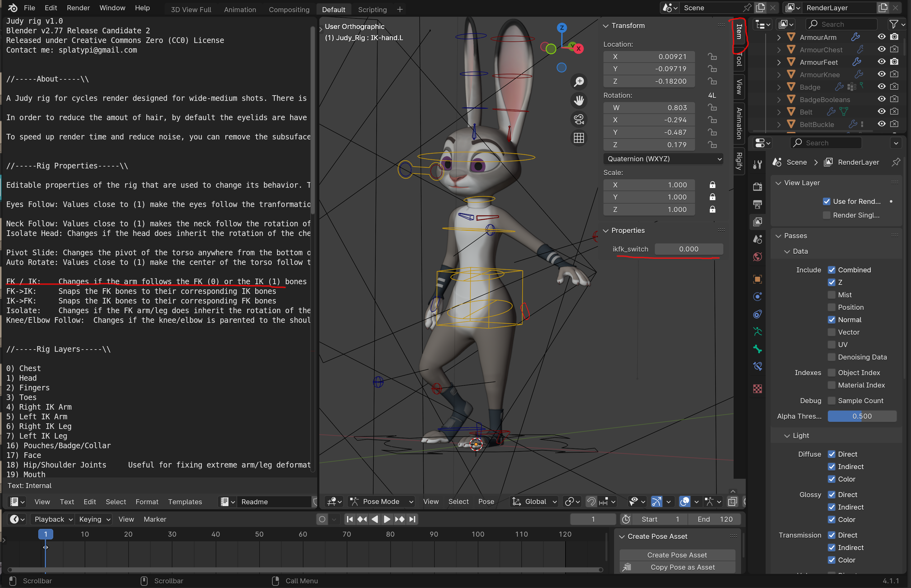Disable the Use for Rendering checkbox

(x=827, y=201)
